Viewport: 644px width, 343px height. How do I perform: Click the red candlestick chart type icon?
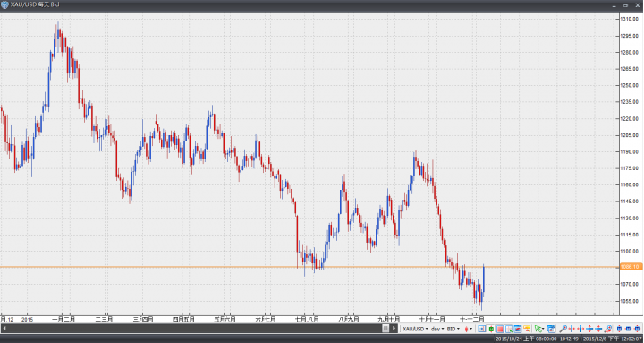pyautogui.click(x=466, y=329)
